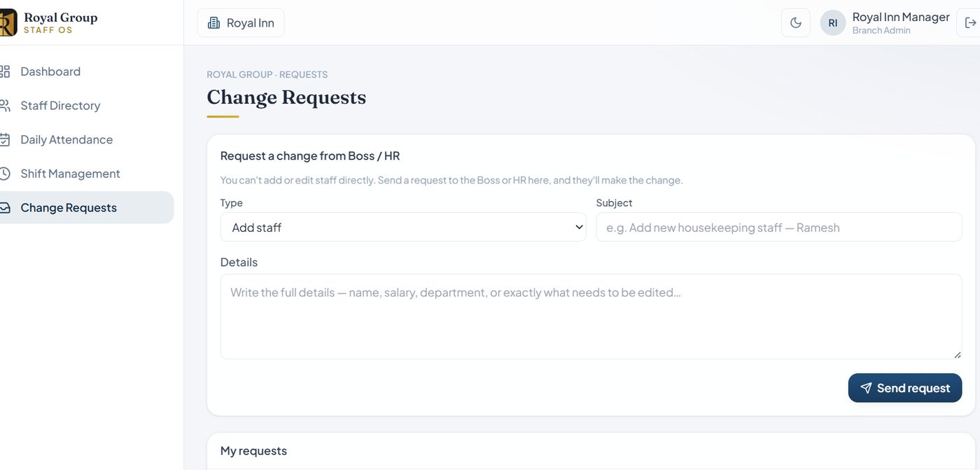
Task: Go to Staff Directory
Action: (60, 106)
